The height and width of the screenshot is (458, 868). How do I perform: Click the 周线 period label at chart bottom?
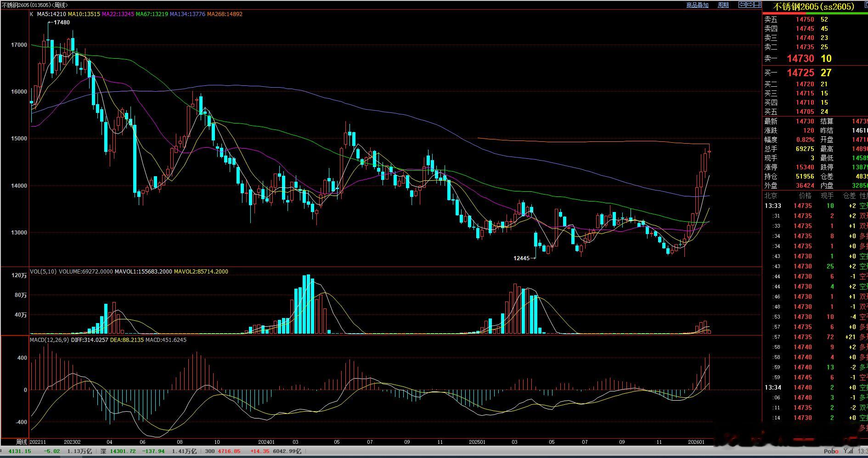[22, 442]
